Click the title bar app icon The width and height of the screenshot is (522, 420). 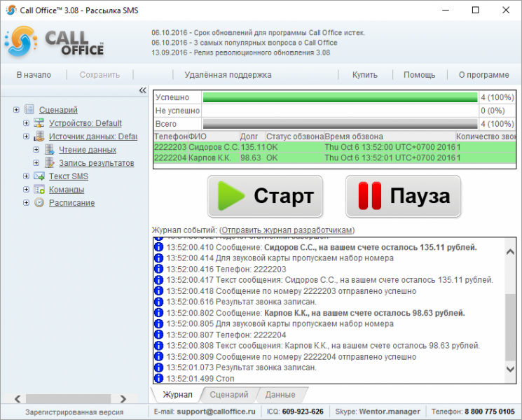point(11,10)
